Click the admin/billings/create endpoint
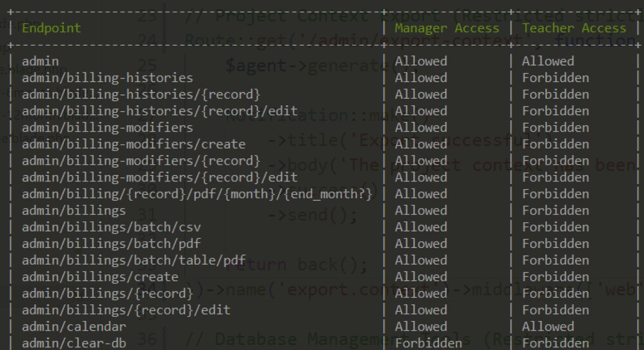The image size is (644, 350). tap(100, 277)
